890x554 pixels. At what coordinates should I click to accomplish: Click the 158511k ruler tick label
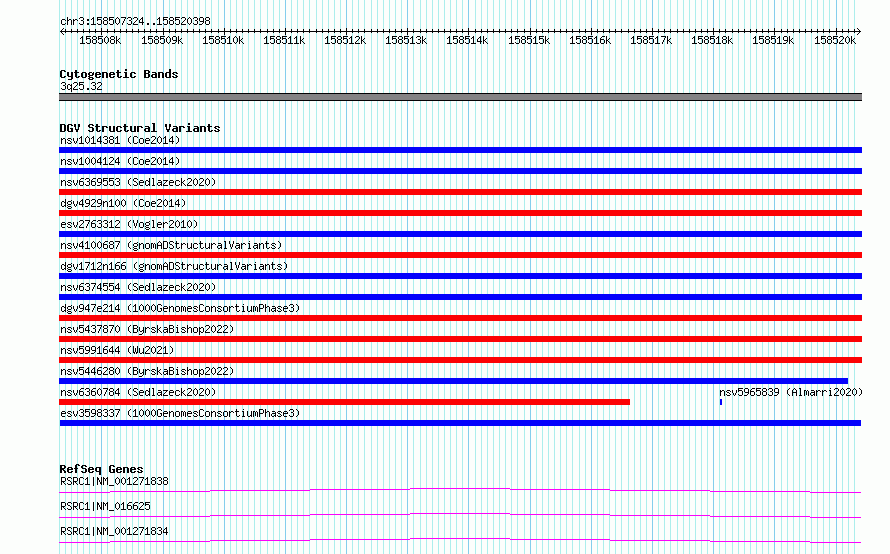pyautogui.click(x=284, y=40)
